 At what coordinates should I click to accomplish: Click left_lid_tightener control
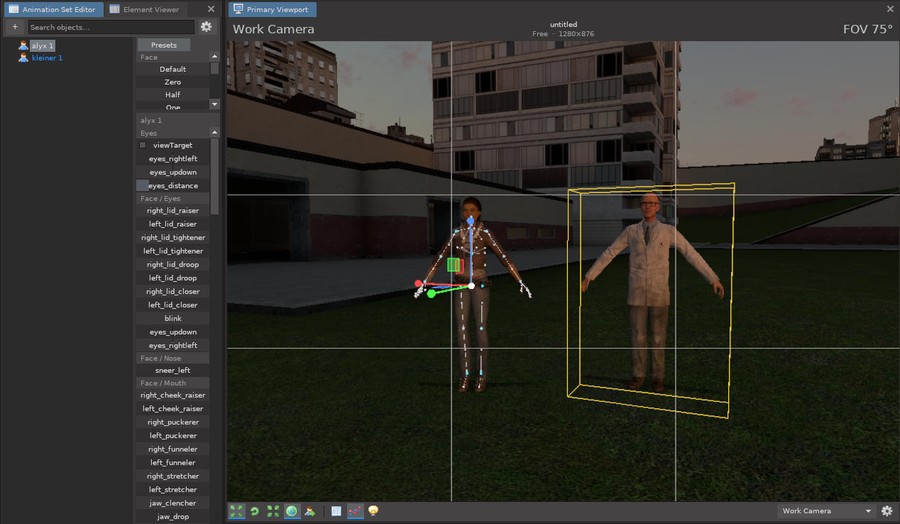click(x=173, y=251)
